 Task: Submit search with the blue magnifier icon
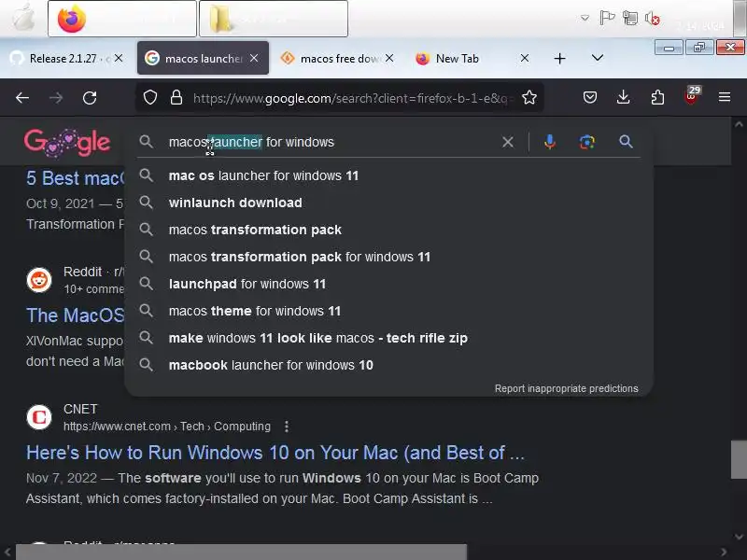pyautogui.click(x=626, y=142)
